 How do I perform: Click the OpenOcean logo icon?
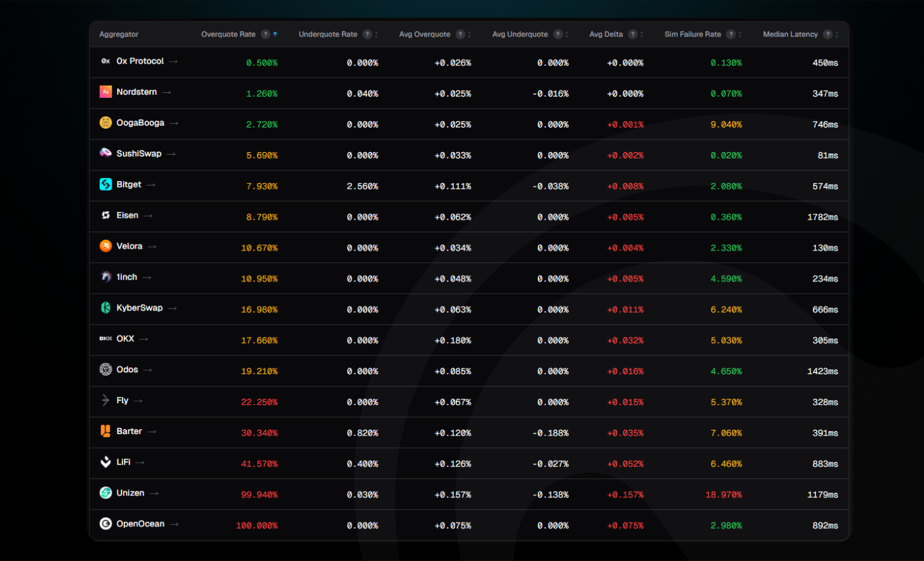(105, 524)
